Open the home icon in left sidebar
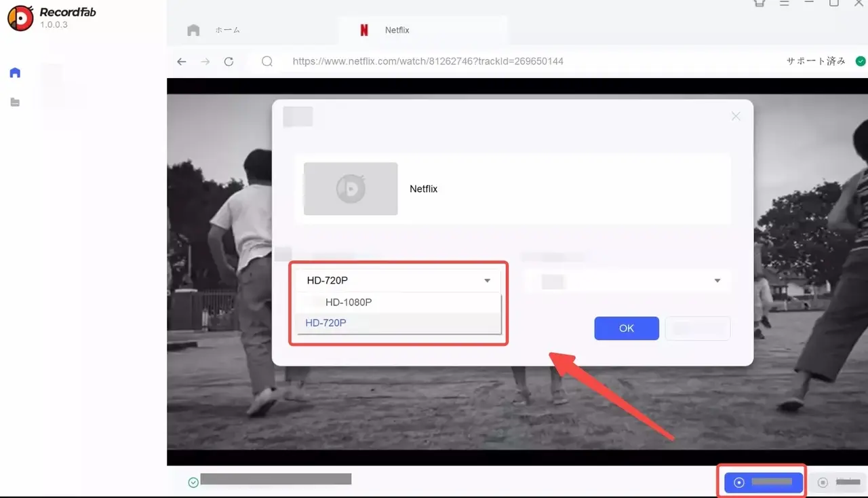 [x=15, y=73]
